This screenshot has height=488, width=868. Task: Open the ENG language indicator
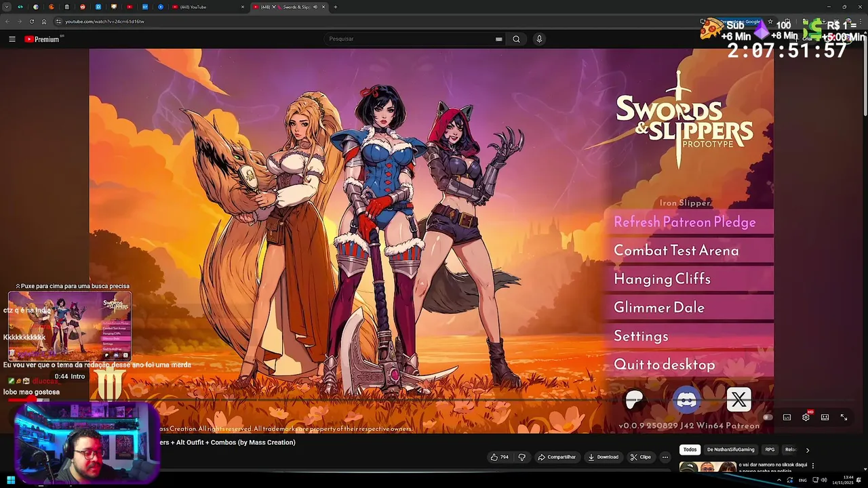pos(803,481)
